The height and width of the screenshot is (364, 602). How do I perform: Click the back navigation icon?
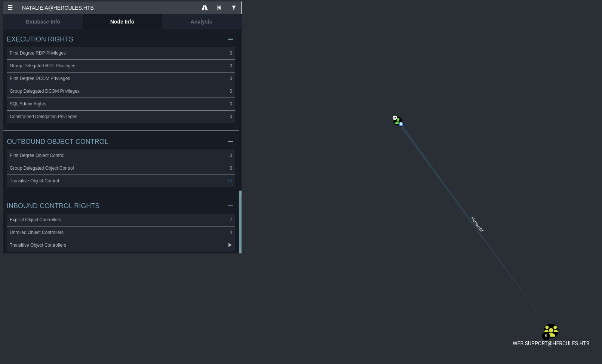219,8
